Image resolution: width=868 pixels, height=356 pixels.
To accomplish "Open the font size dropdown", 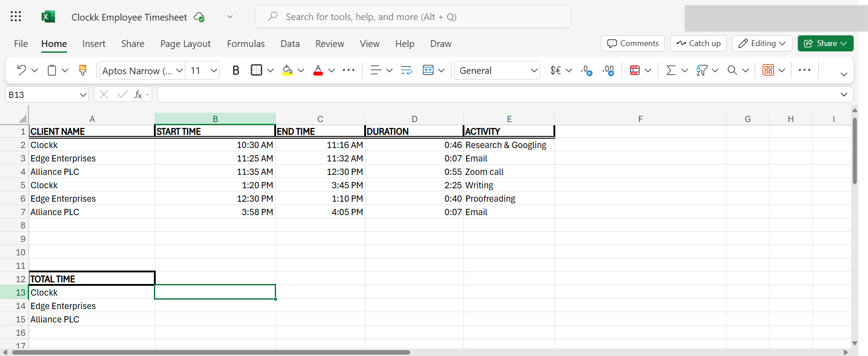I will click(214, 70).
